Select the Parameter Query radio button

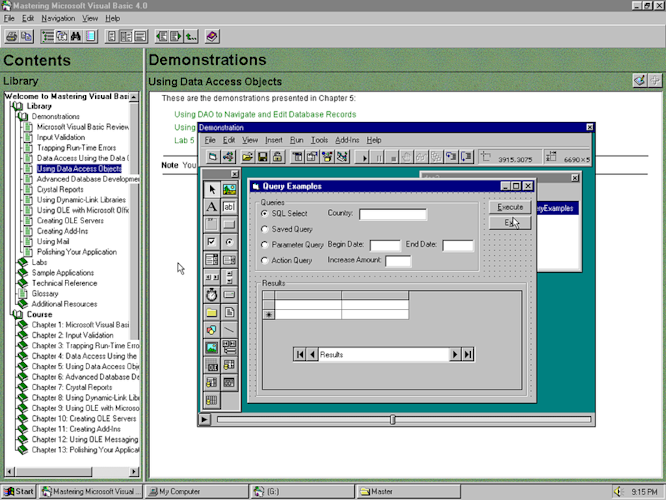click(x=265, y=245)
